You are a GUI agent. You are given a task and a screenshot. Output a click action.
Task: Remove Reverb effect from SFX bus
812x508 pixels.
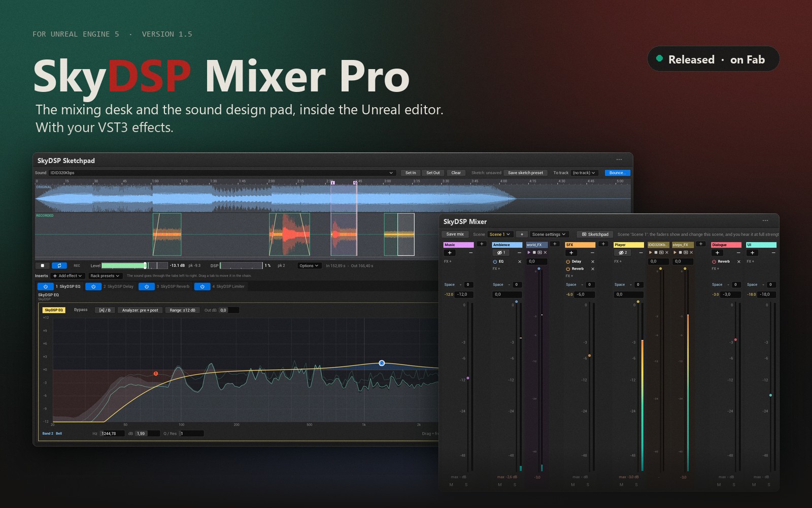(593, 269)
